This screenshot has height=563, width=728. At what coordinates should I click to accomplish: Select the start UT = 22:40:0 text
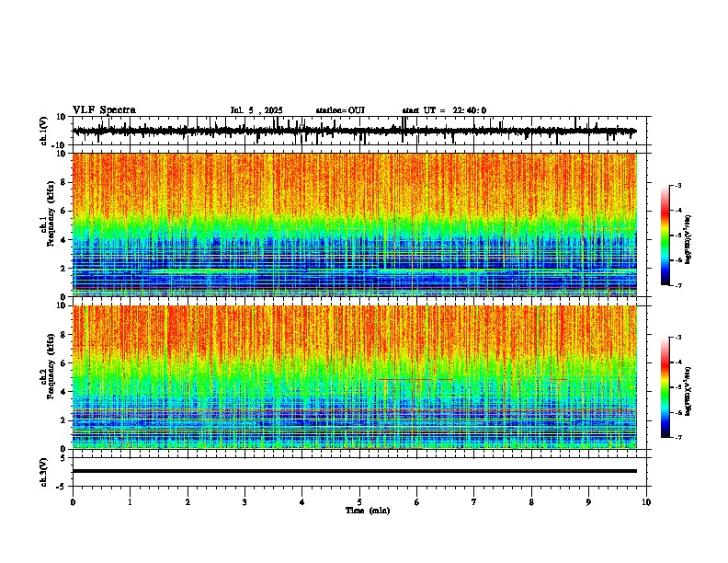coord(444,110)
